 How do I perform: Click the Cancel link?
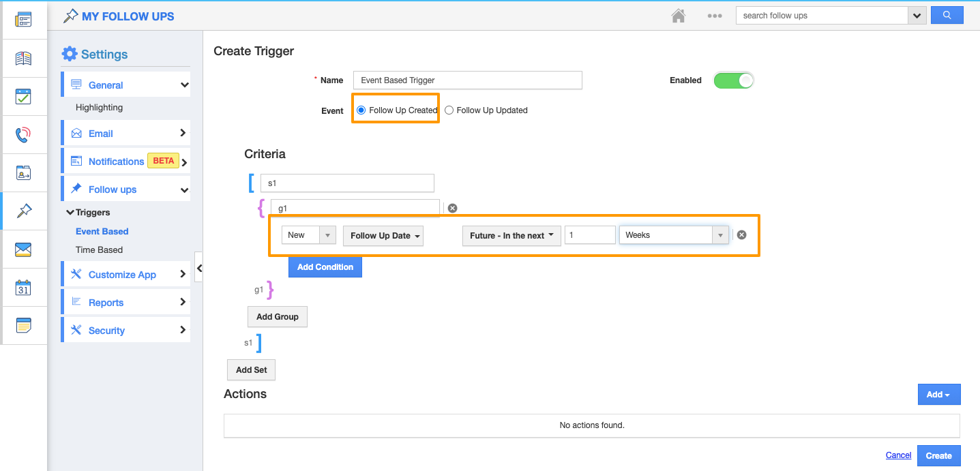pos(898,455)
